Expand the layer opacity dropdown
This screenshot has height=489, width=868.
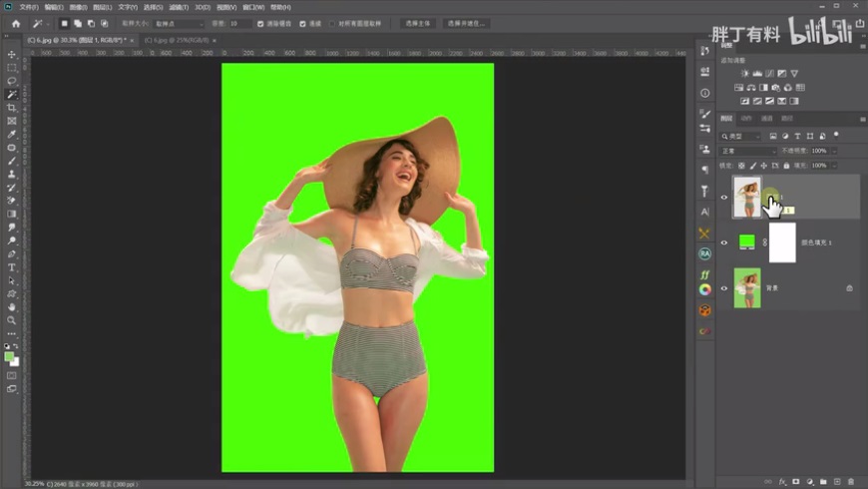(x=834, y=151)
